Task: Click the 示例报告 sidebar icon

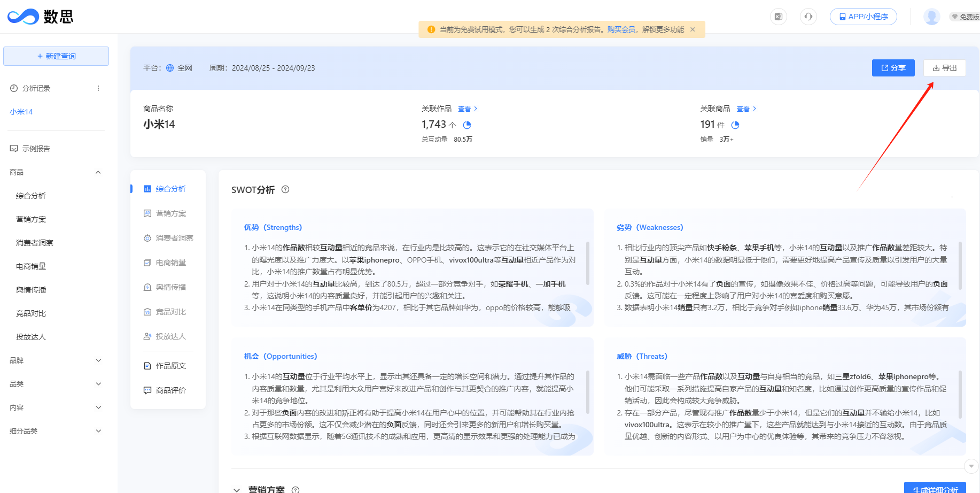Action: 14,149
